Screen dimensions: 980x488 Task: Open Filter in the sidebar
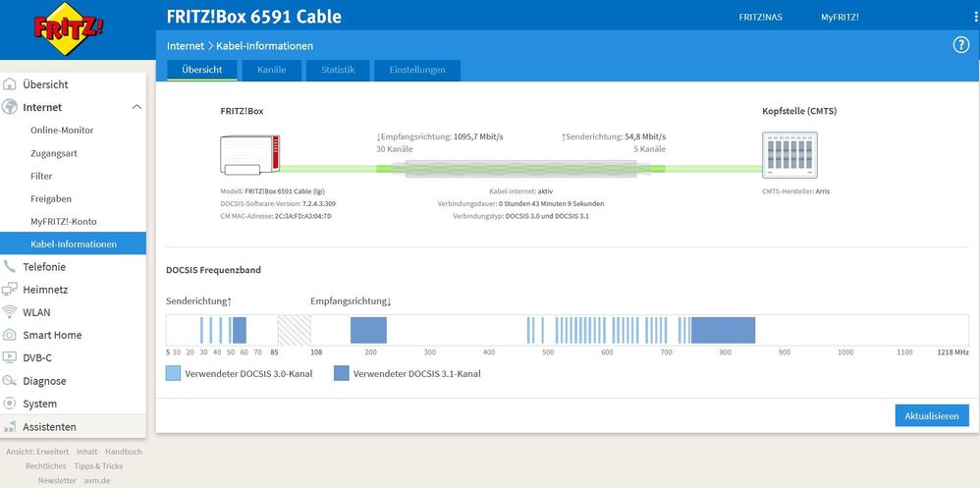(x=41, y=176)
